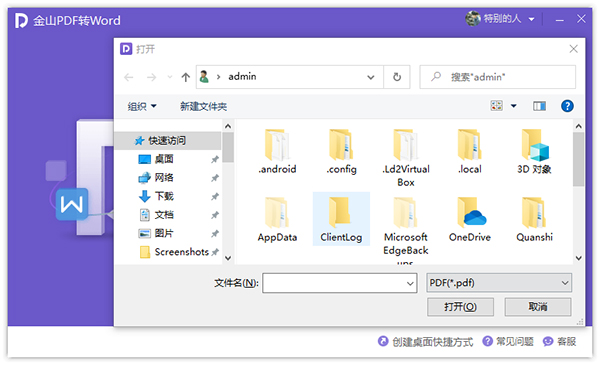Open the .android folder
Screen dimensions: 600x365
[277, 152]
